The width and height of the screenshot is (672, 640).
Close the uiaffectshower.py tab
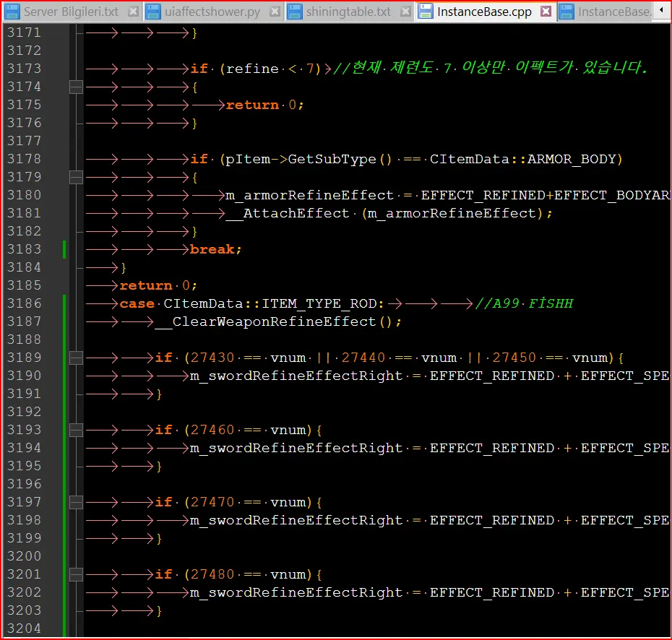(x=274, y=12)
